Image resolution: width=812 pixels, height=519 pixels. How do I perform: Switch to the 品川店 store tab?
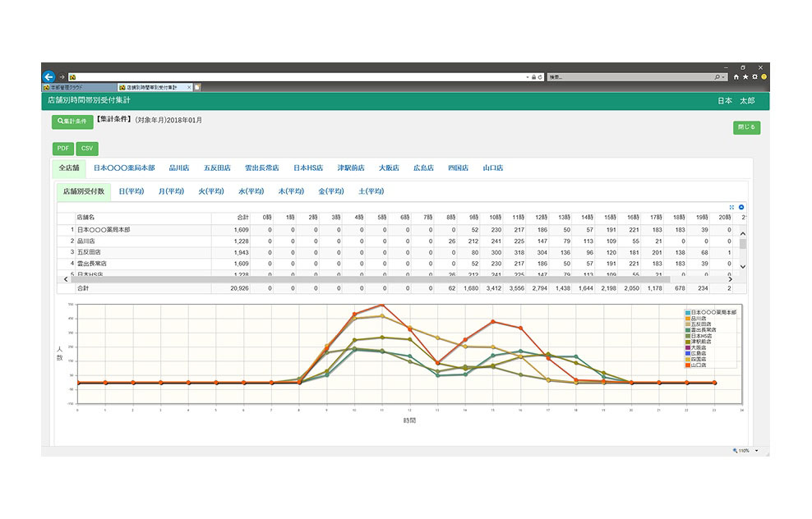[x=178, y=168]
